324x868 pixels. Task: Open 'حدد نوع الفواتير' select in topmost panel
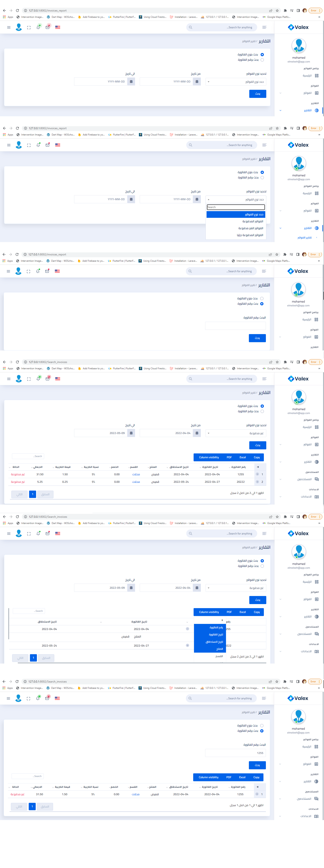click(x=236, y=82)
